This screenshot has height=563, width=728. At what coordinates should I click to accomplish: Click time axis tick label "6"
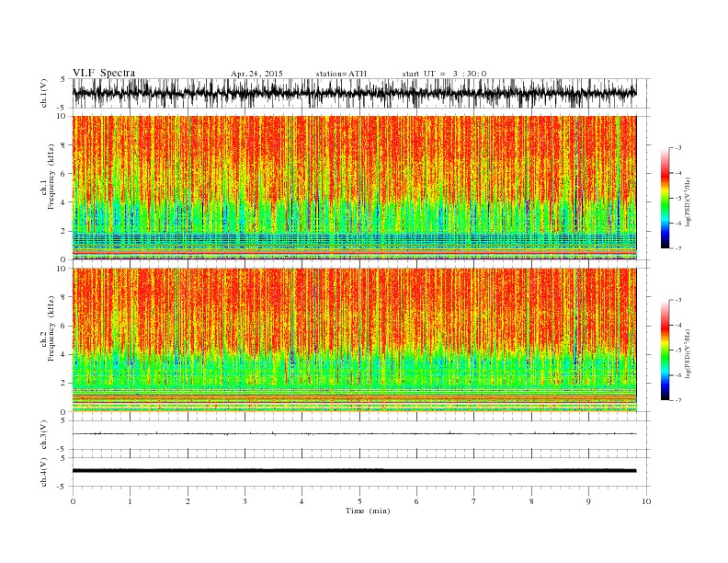coord(416,501)
